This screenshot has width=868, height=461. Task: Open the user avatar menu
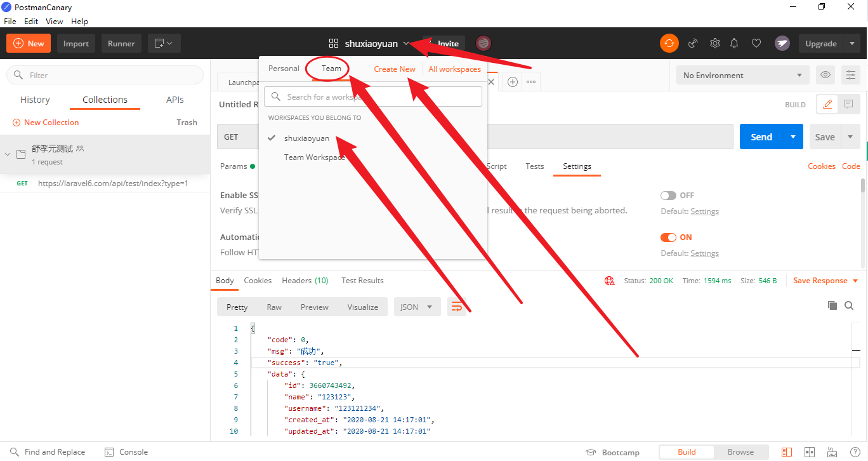click(x=782, y=43)
